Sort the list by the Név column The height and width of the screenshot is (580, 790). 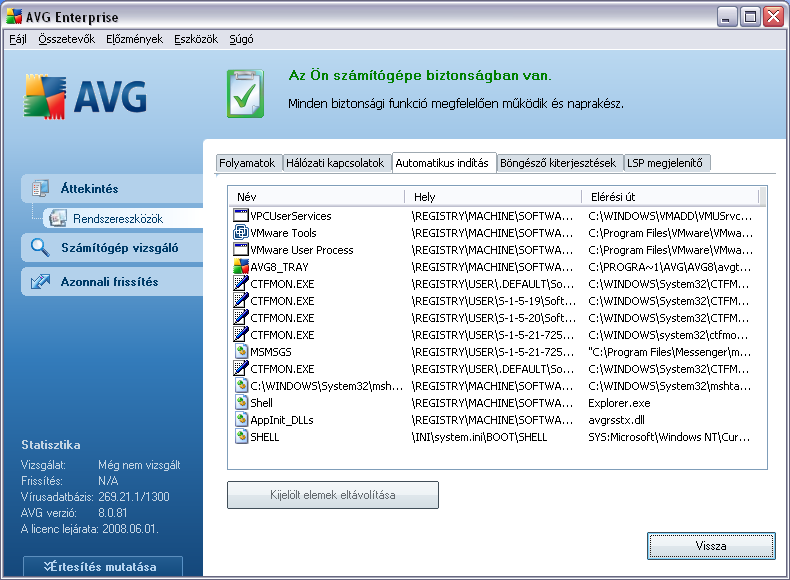click(317, 197)
